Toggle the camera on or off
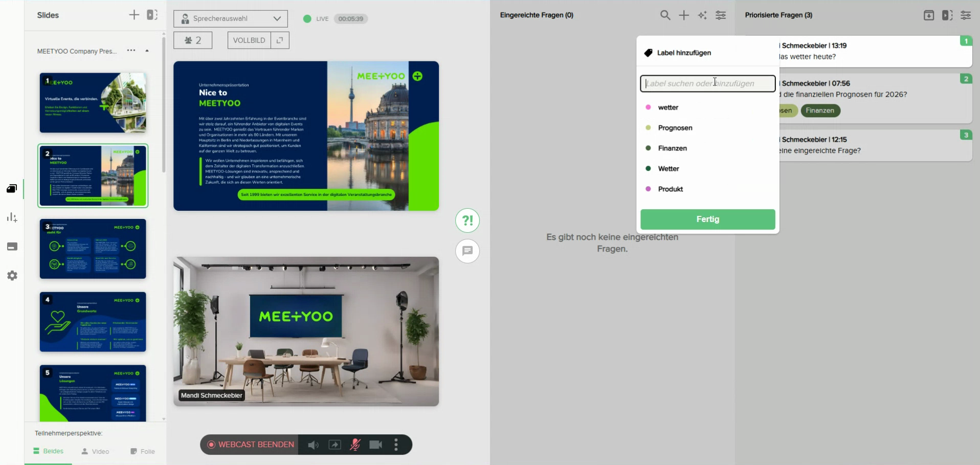This screenshot has width=980, height=465. pyautogui.click(x=376, y=445)
